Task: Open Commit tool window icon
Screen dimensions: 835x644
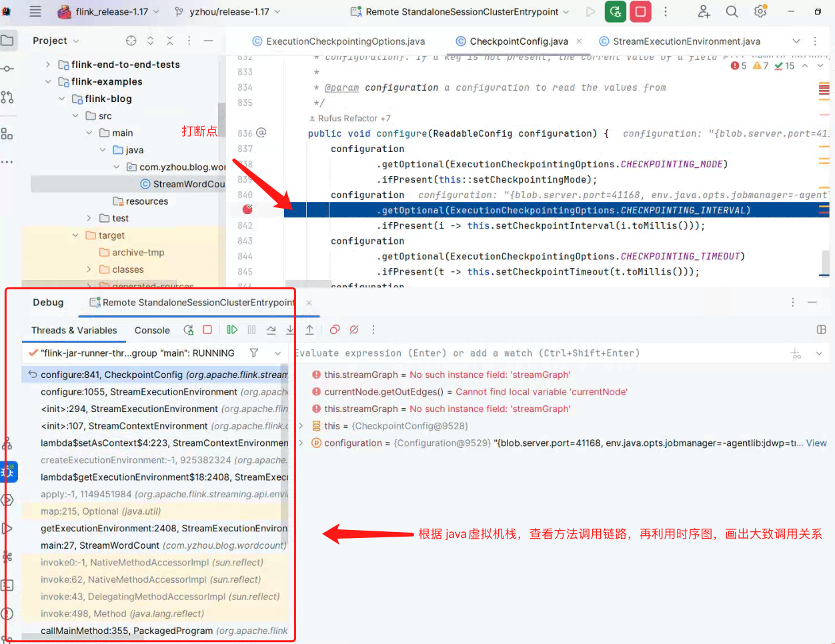Action: pos(7,69)
